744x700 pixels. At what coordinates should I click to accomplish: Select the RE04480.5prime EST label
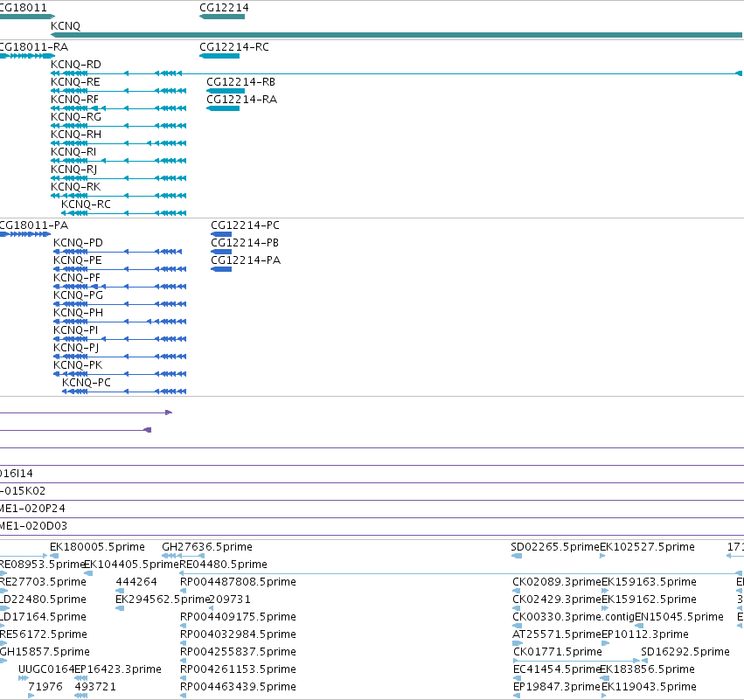(x=223, y=565)
